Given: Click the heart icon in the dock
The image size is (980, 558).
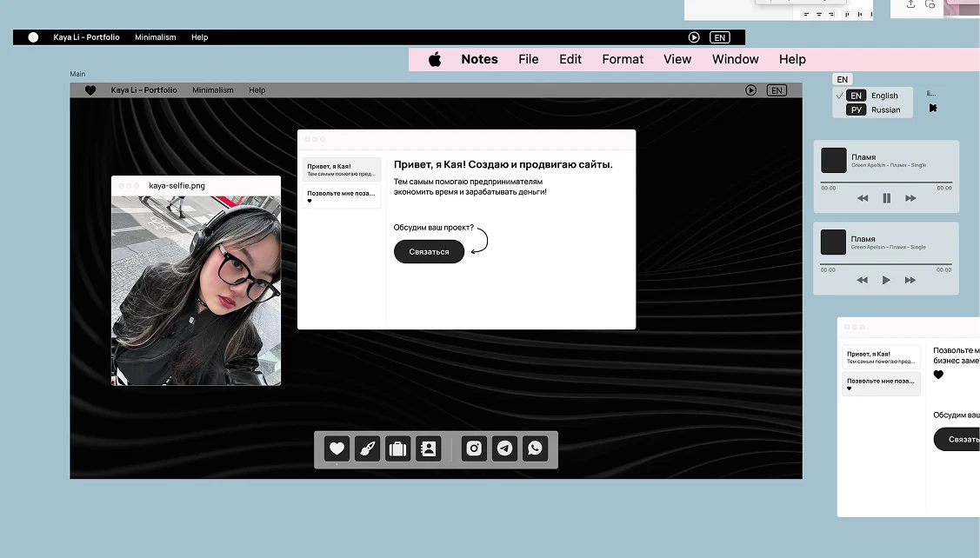Looking at the screenshot, I should point(337,448).
